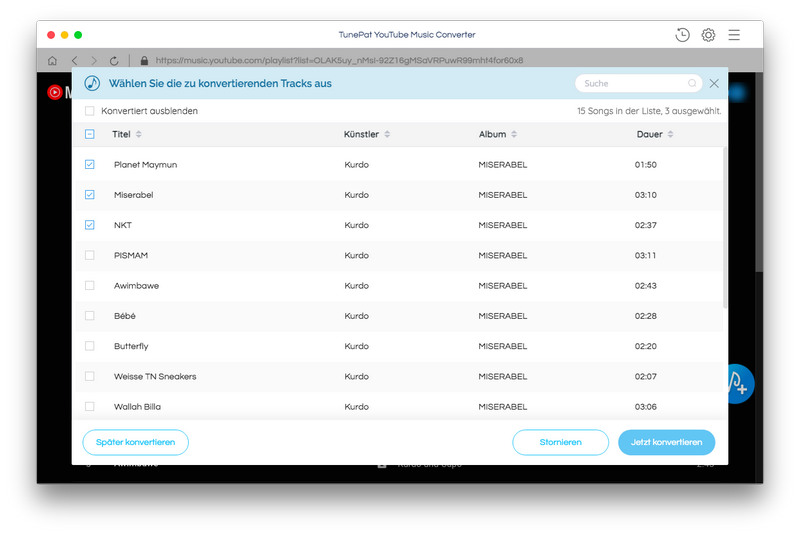Toggle Konvertiert ausblenden checkbox
The width and height of the screenshot is (800, 536).
[x=90, y=111]
